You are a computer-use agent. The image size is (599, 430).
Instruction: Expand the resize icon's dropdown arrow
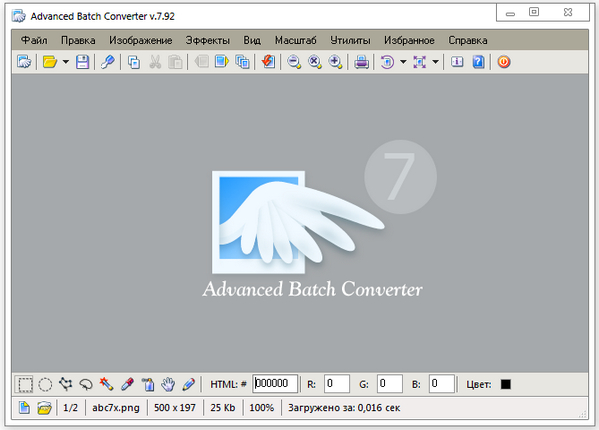[435, 61]
